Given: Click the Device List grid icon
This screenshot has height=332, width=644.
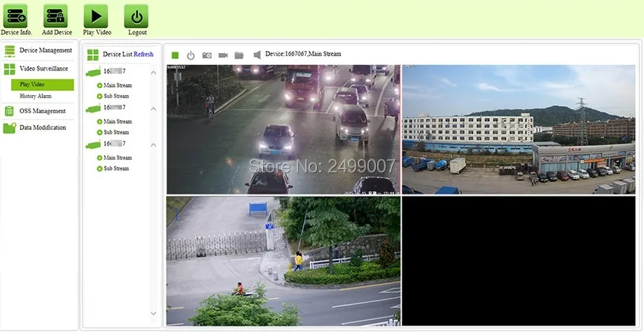Looking at the screenshot, I should (x=93, y=55).
